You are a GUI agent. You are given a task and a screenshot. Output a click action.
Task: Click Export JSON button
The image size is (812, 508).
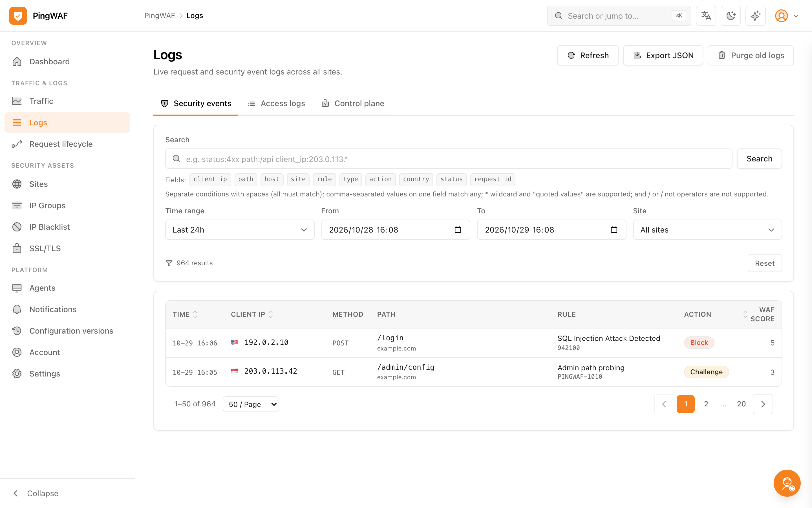coord(663,55)
